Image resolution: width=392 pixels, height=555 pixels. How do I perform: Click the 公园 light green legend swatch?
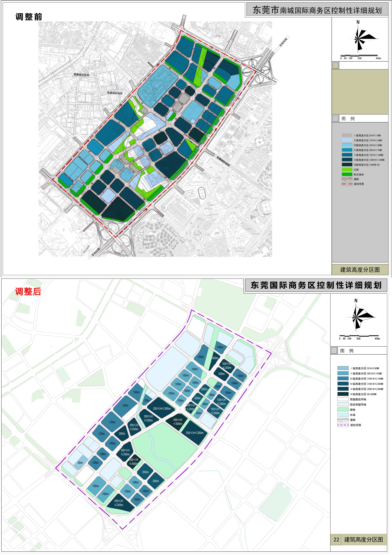347,169
